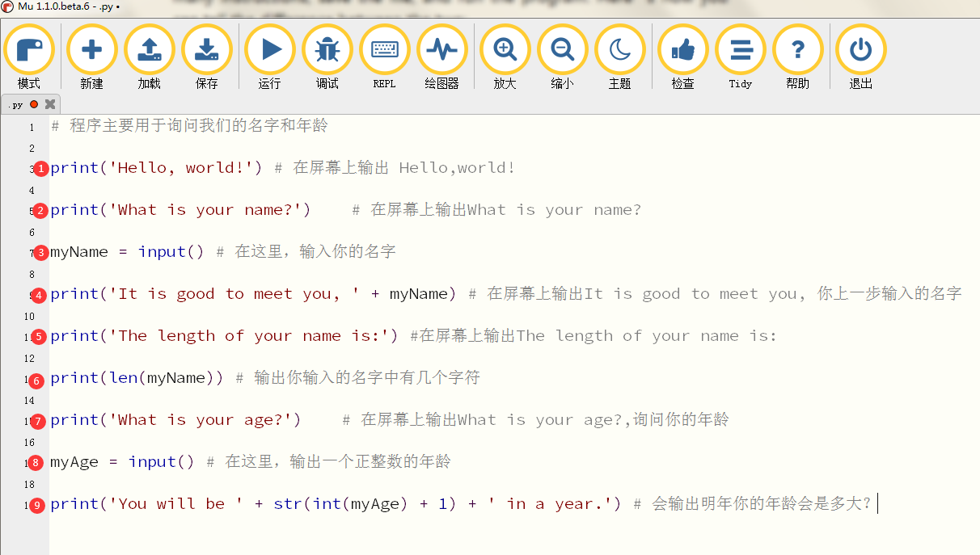Click breakpoint marker 1 on line 3
This screenshot has width=980, height=555.
[41, 169]
